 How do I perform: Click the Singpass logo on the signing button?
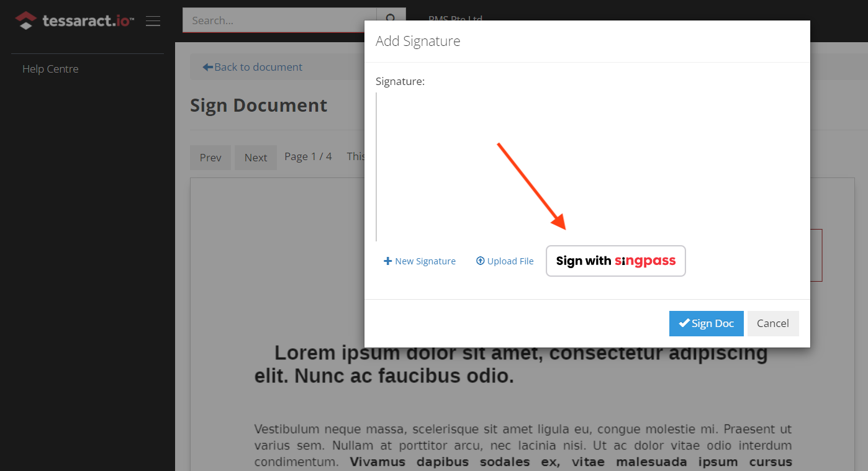644,261
